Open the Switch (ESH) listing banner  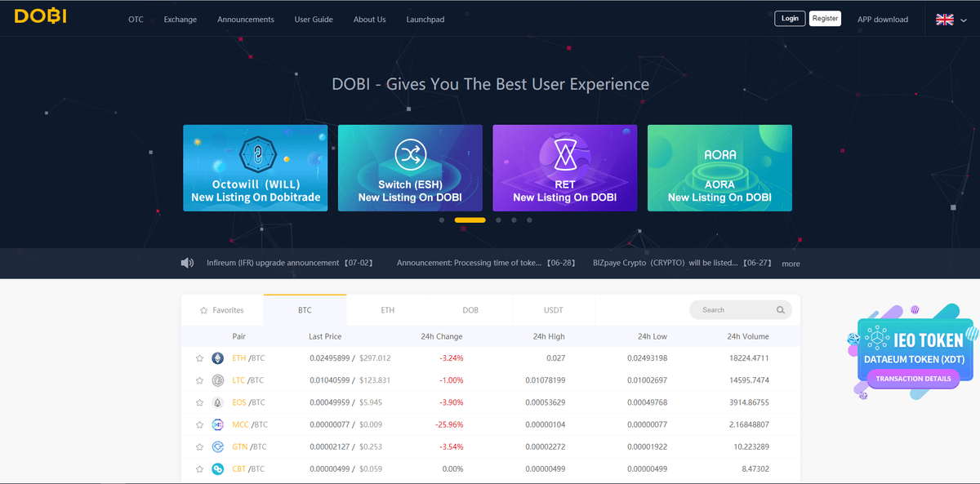tap(410, 168)
